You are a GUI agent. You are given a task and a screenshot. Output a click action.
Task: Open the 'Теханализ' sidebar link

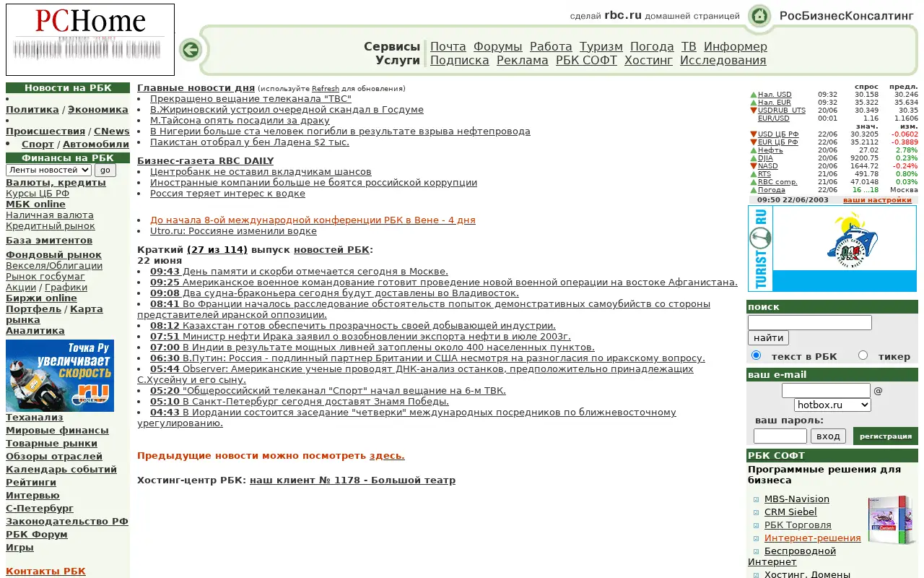pos(34,418)
